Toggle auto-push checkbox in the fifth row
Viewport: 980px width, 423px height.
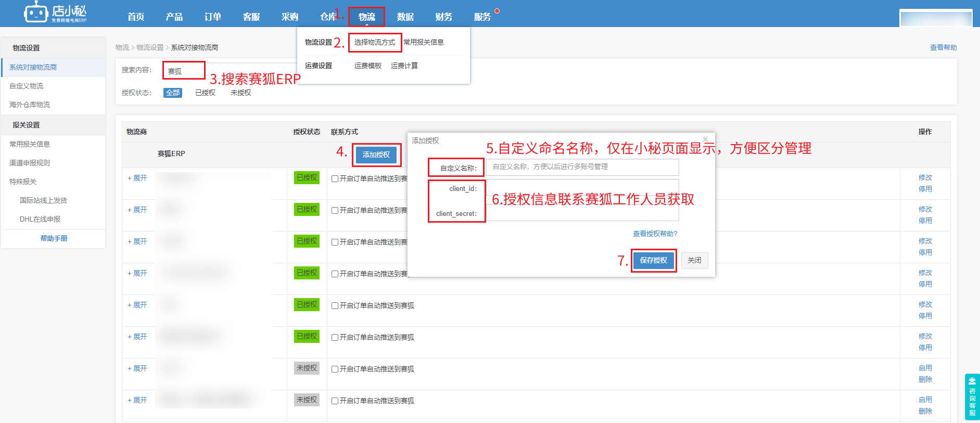click(x=335, y=305)
